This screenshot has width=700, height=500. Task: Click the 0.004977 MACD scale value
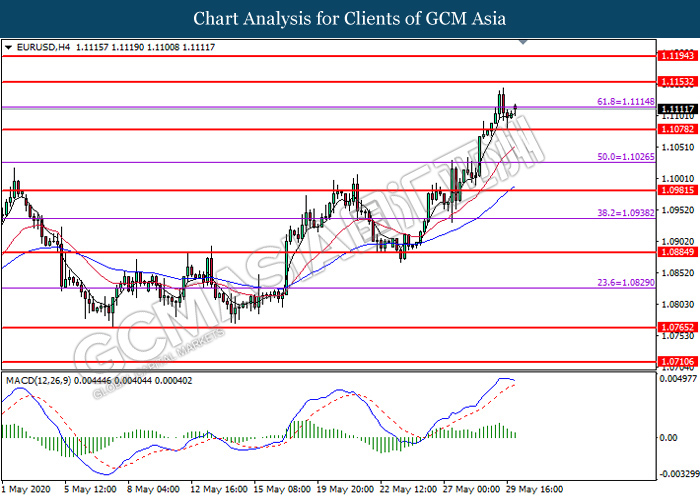pyautogui.click(x=677, y=378)
